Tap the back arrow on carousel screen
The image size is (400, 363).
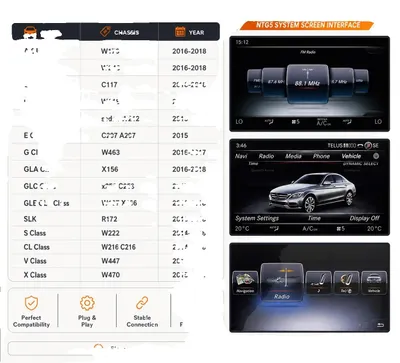click(380, 325)
